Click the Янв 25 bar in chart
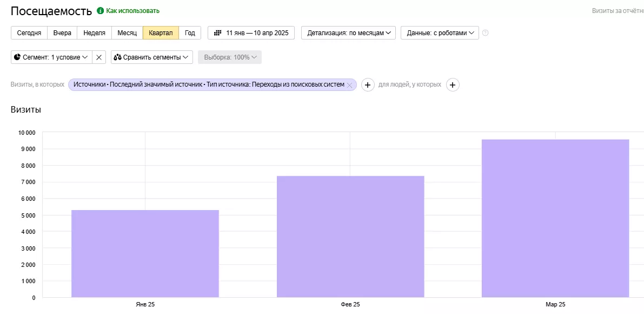This screenshot has width=644, height=314. coord(145,253)
